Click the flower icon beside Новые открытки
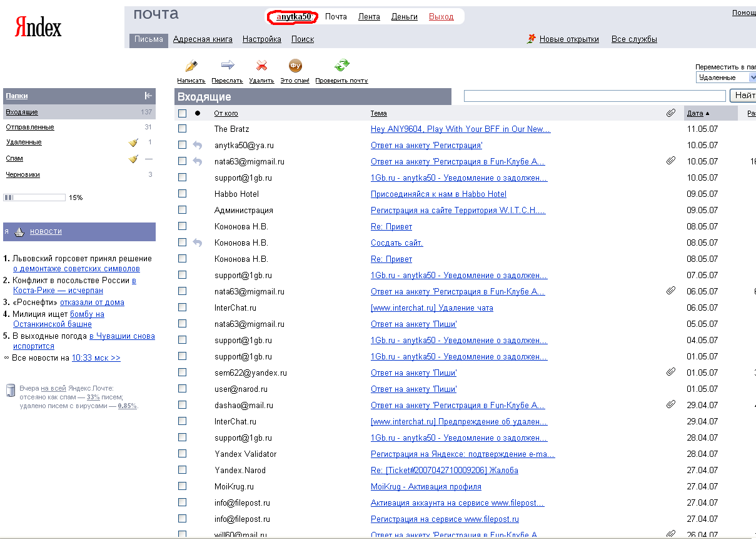The height and width of the screenshot is (540, 756). 532,39
